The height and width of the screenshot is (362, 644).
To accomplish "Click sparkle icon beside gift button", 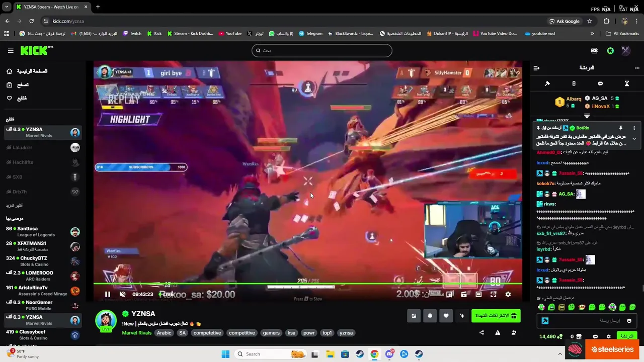I will 462,316.
